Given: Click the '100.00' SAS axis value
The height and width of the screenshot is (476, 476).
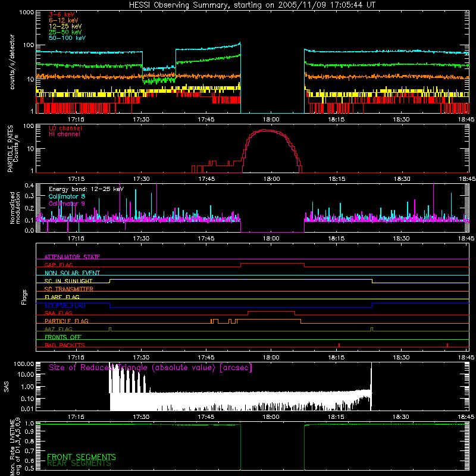Looking at the screenshot, I should click(24, 364).
